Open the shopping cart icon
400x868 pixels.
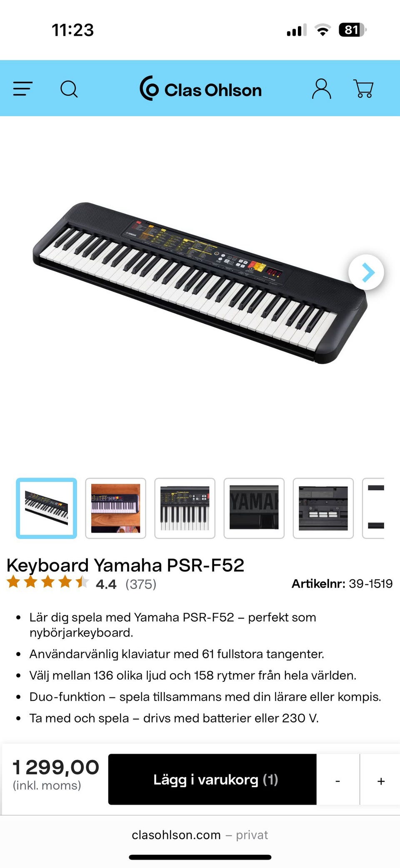(363, 89)
